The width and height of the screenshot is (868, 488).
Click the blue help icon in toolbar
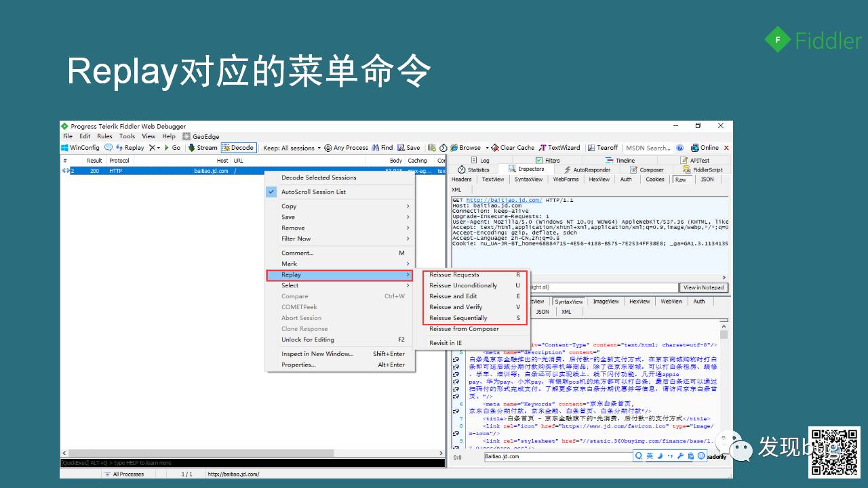679,147
